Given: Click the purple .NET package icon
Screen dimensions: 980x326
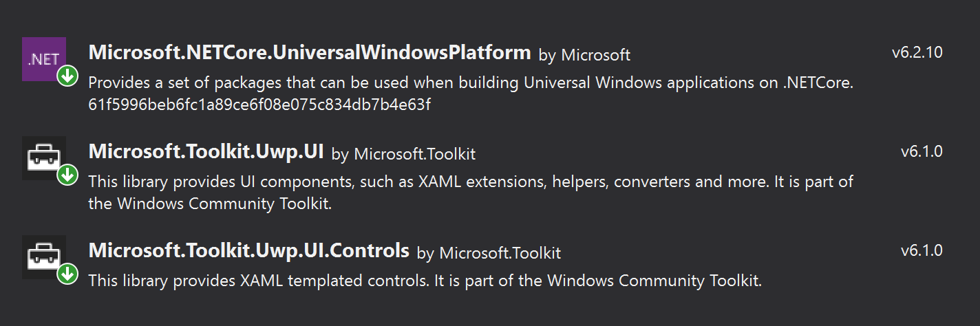Looking at the screenshot, I should coord(44,59).
